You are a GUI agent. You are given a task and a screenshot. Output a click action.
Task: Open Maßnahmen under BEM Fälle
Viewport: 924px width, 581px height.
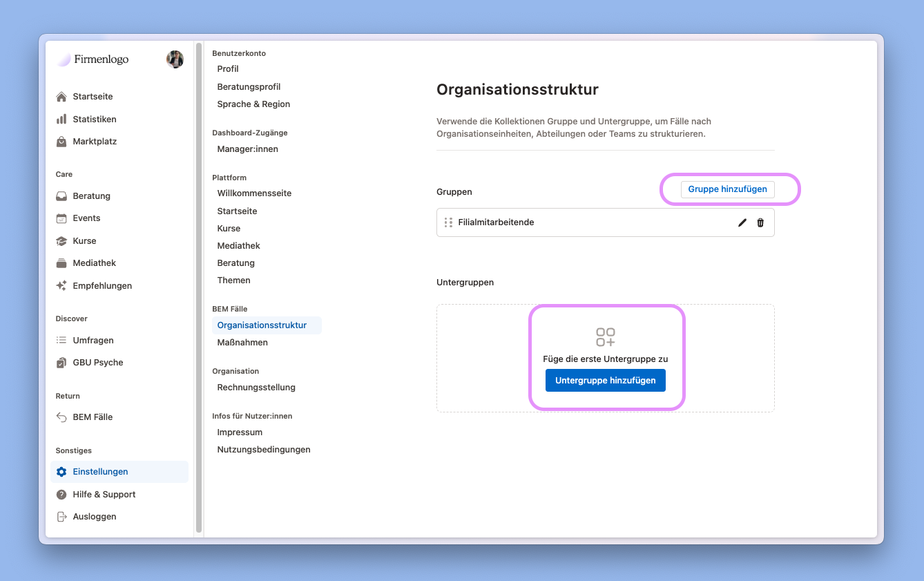242,343
